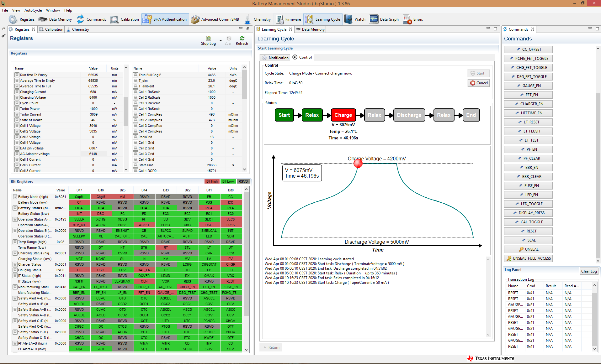This screenshot has width=601, height=364.
Task: Send the GAUGE_EN command
Action: pos(528,86)
